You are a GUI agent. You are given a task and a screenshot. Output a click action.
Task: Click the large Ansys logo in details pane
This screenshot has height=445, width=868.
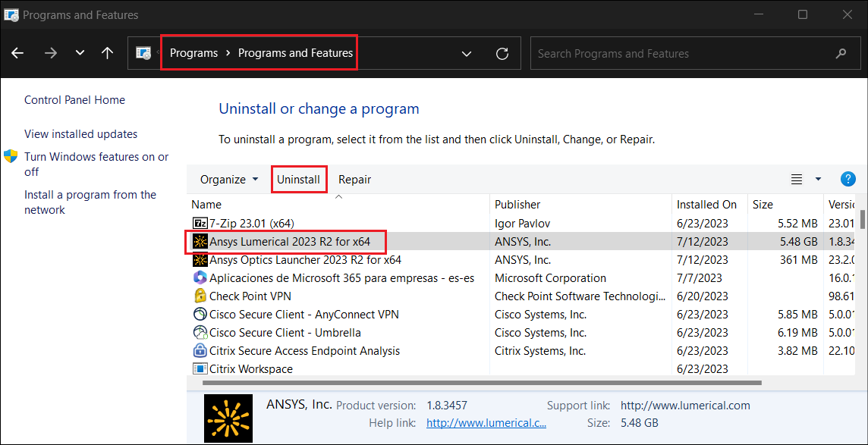228,418
